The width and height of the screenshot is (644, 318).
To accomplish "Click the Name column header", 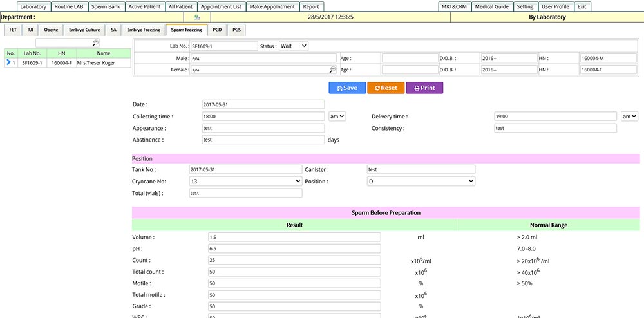I will (x=104, y=53).
